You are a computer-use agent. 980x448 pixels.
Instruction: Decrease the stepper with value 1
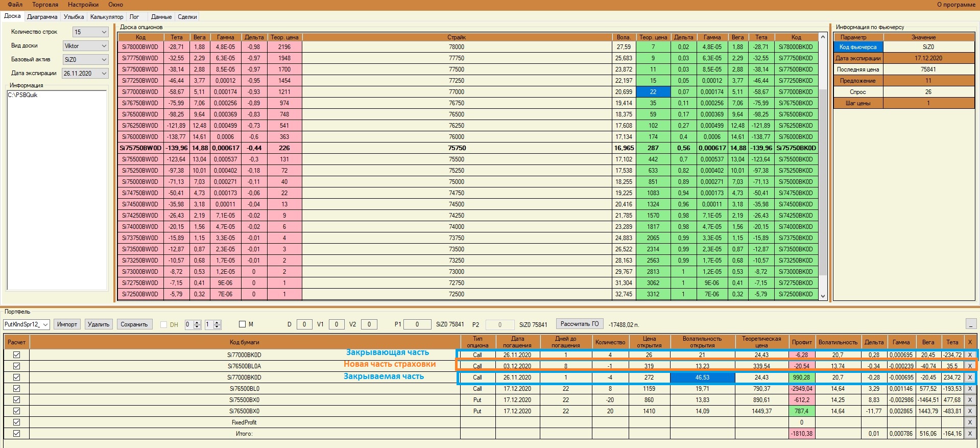click(x=217, y=326)
